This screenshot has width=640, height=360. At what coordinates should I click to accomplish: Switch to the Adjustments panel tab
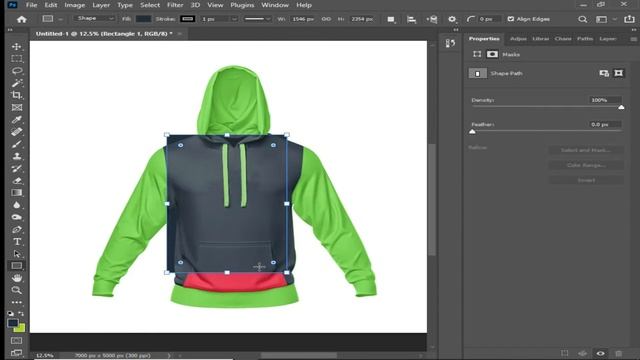tap(518, 39)
